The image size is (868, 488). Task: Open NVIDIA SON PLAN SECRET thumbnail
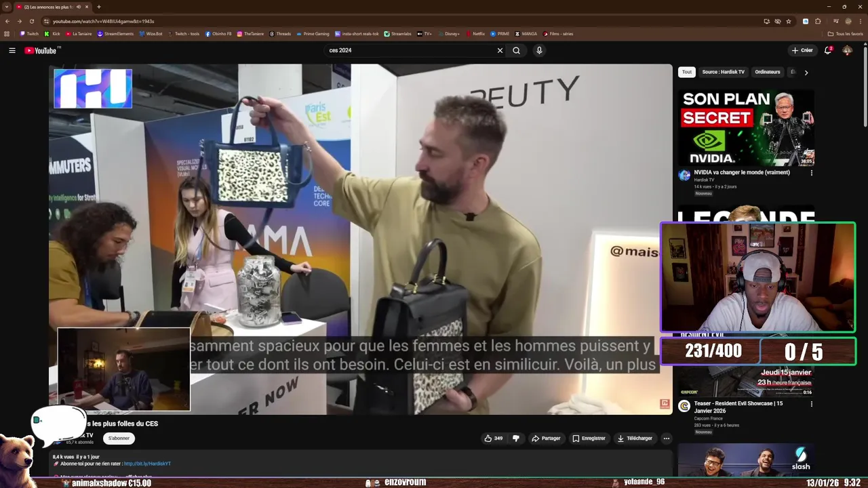(746, 127)
